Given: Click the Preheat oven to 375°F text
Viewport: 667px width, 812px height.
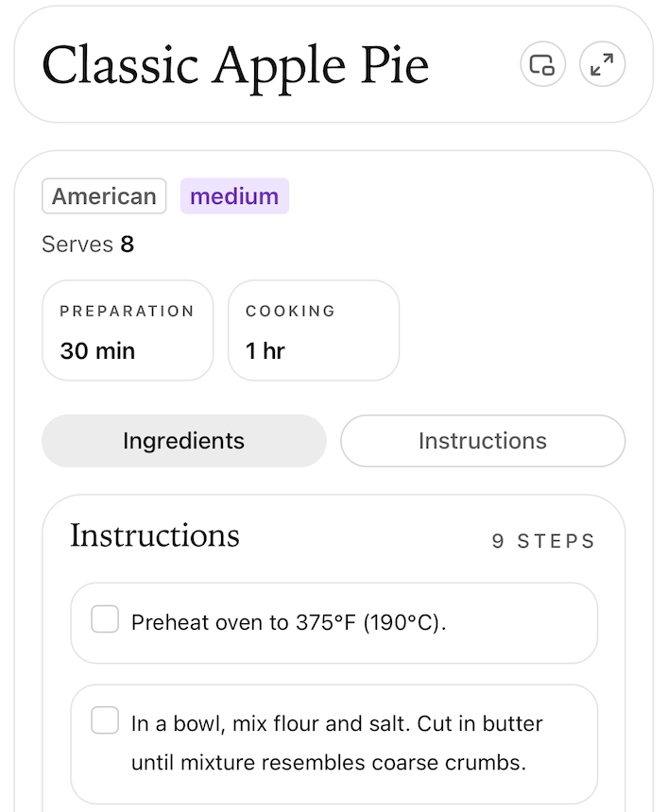Looking at the screenshot, I should (288, 623).
